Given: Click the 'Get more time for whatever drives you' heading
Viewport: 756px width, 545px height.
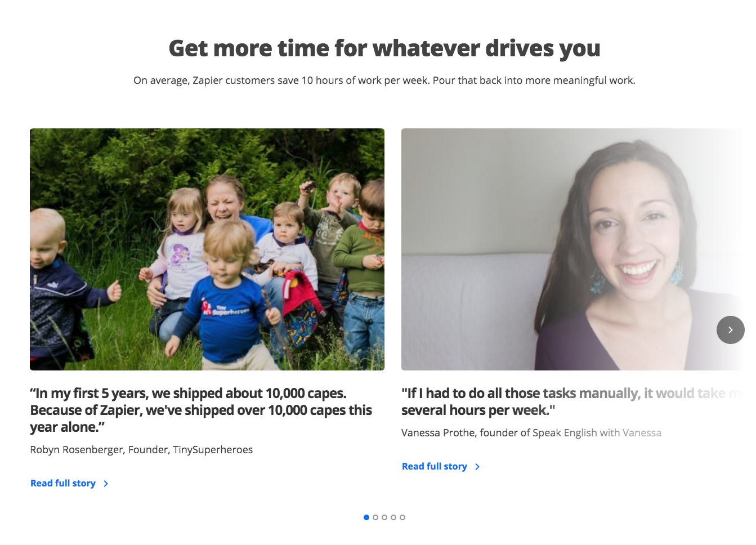Looking at the screenshot, I should [384, 48].
